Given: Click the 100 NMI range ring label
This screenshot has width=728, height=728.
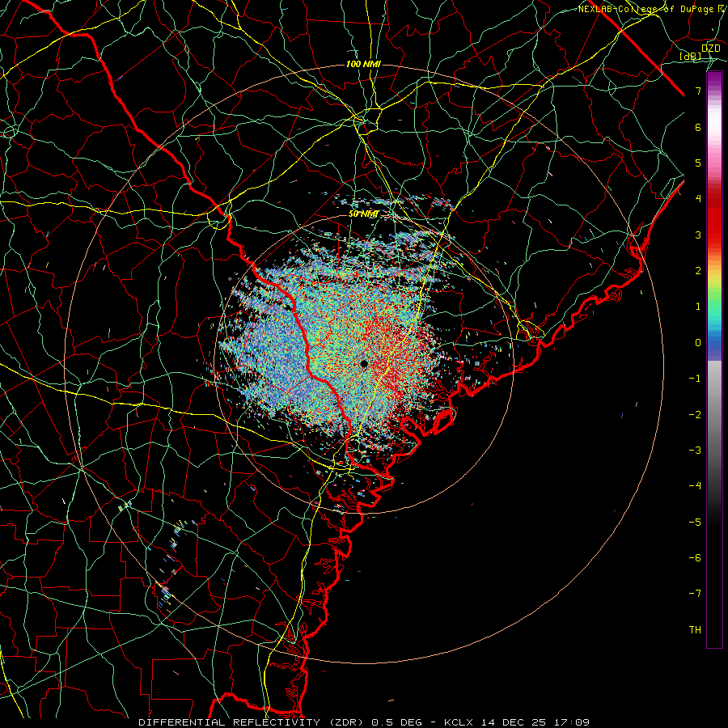Looking at the screenshot, I should pyautogui.click(x=363, y=64).
